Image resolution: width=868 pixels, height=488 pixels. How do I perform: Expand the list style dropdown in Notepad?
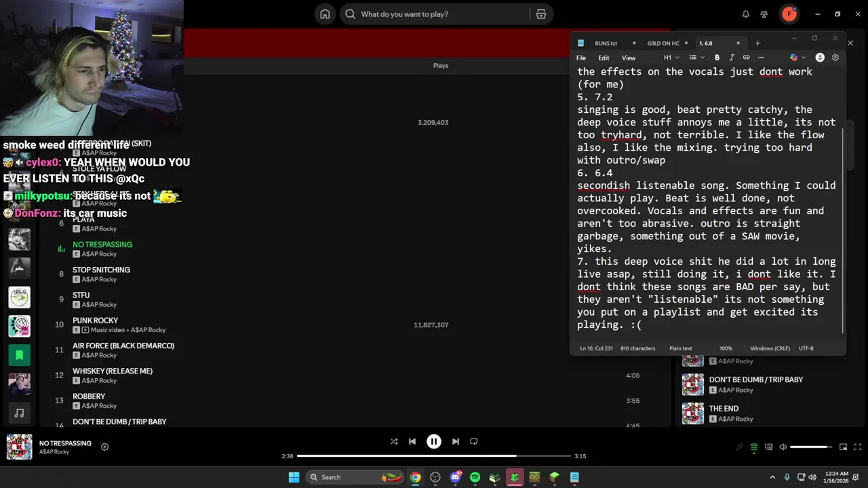click(696, 58)
